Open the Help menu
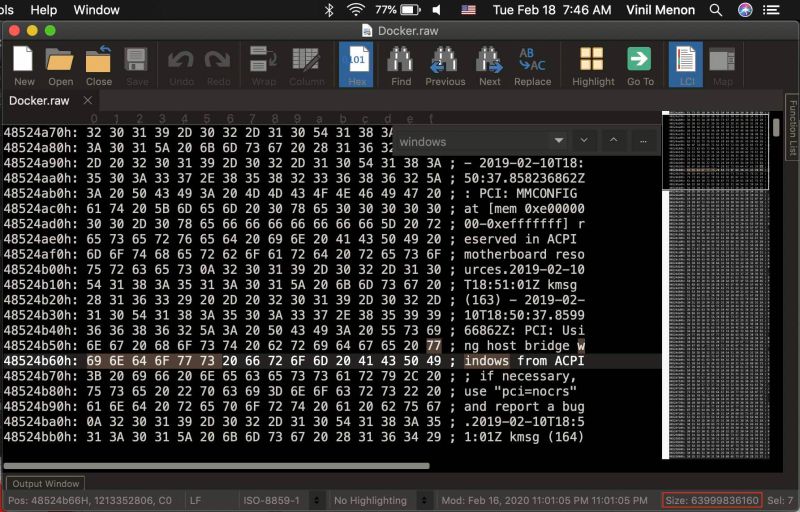This screenshot has width=800, height=512. [44, 10]
